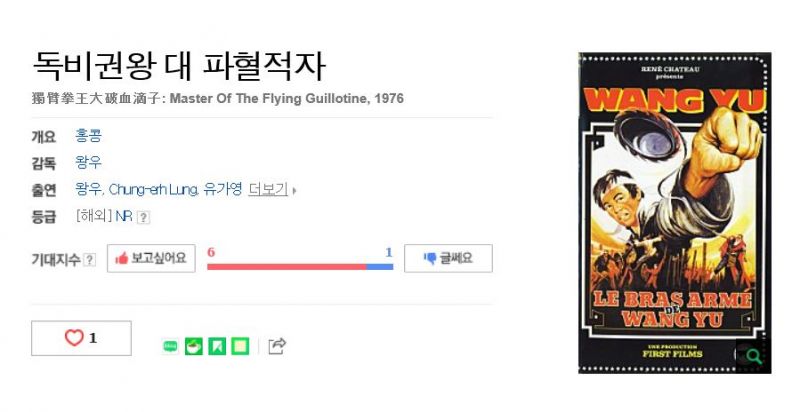This screenshot has width=800, height=412.
Task: Click actor Chung-erh Lung link
Action: 154,190
